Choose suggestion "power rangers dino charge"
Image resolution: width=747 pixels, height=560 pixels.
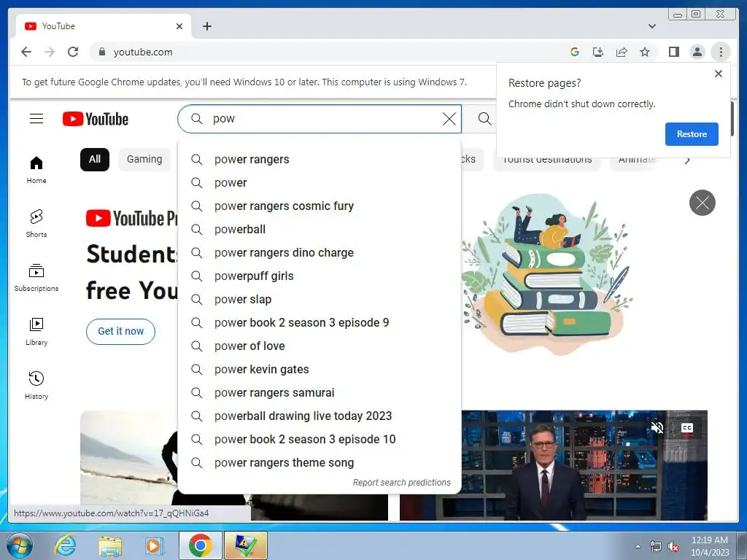(320, 253)
